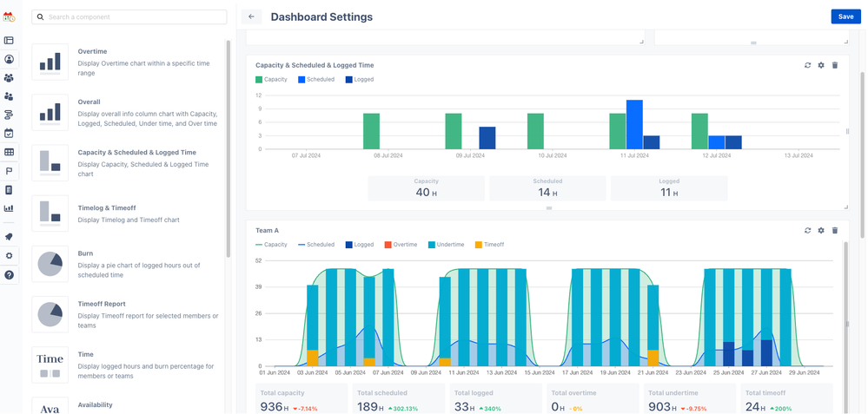Screen dimensions: 868x414
Task: Hide Scheduled series in the bar chart legend
Action: click(316, 80)
